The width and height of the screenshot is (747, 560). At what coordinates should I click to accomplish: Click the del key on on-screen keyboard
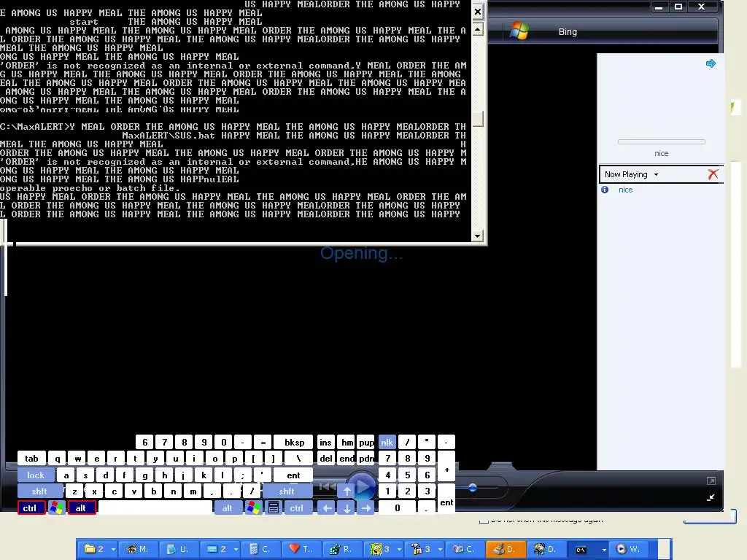click(326, 458)
